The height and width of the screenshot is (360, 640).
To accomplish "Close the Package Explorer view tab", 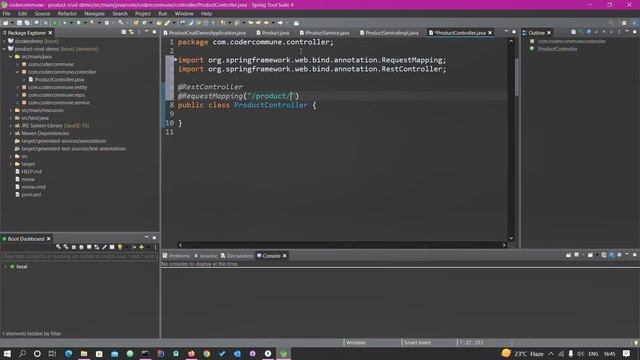I will click(x=51, y=33).
